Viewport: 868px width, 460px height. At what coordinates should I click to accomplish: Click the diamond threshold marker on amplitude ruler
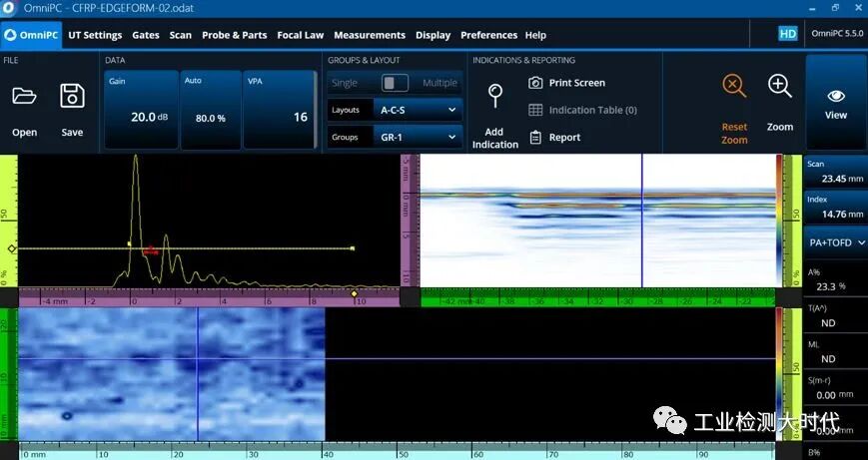(12, 248)
